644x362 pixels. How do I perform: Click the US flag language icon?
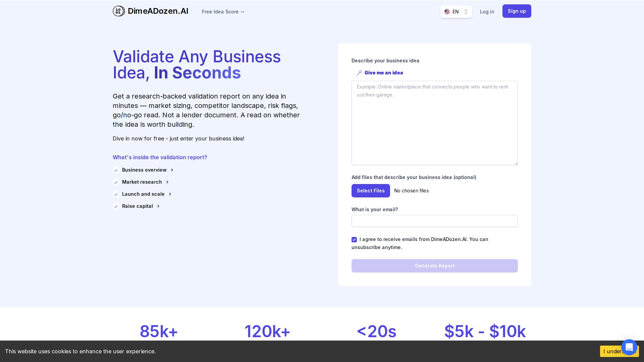pyautogui.click(x=447, y=12)
